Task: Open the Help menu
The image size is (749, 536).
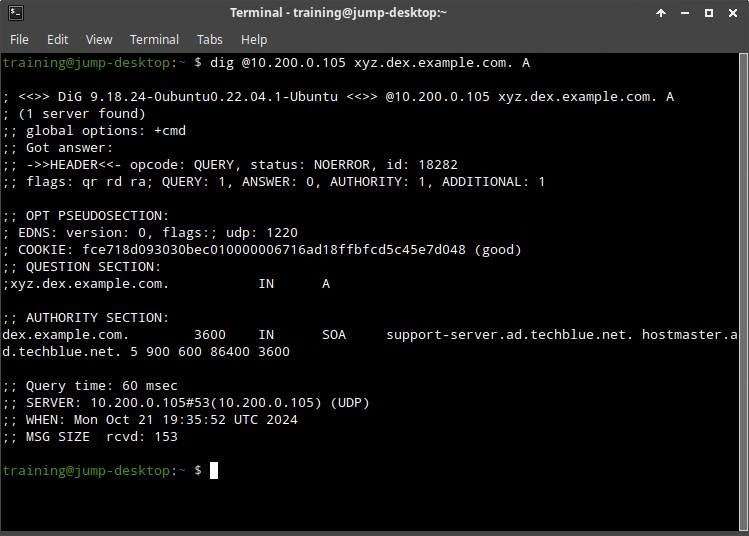Action: tap(254, 40)
